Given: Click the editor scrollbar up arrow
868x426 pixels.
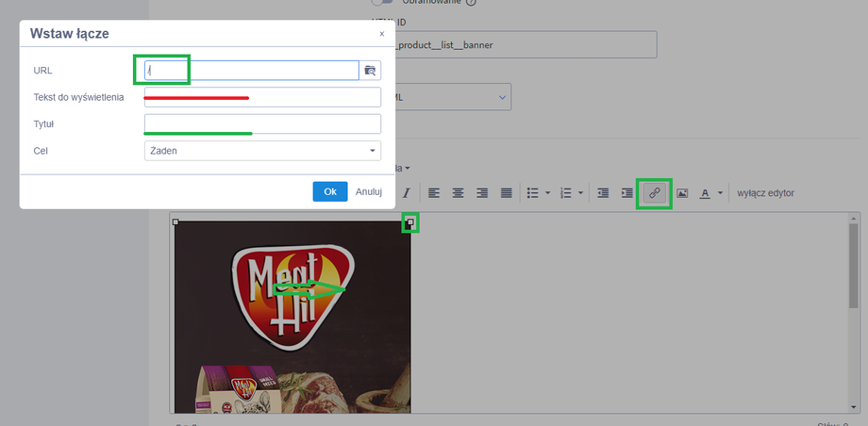Looking at the screenshot, I should pos(854,218).
